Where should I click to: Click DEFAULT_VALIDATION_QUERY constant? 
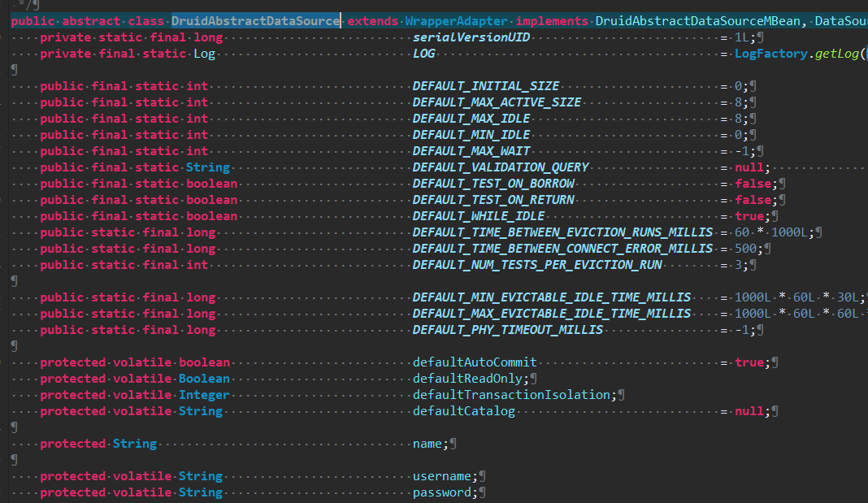501,167
